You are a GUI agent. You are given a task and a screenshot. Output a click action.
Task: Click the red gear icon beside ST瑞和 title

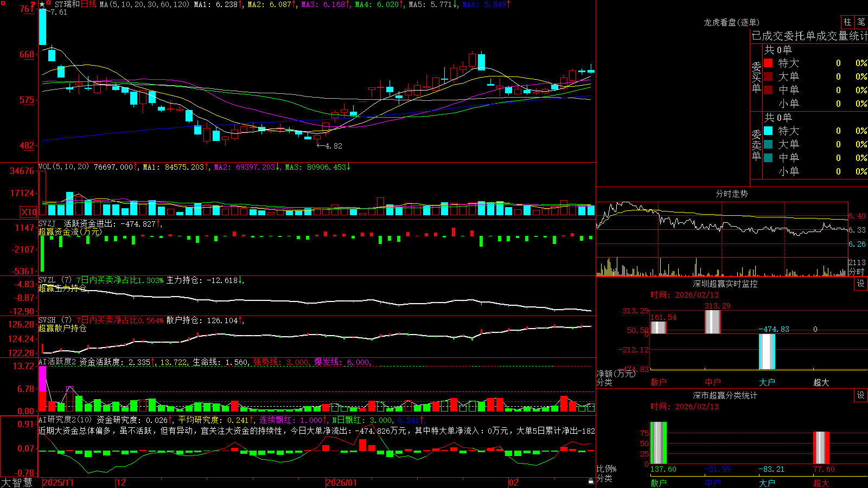tap(49, 4)
